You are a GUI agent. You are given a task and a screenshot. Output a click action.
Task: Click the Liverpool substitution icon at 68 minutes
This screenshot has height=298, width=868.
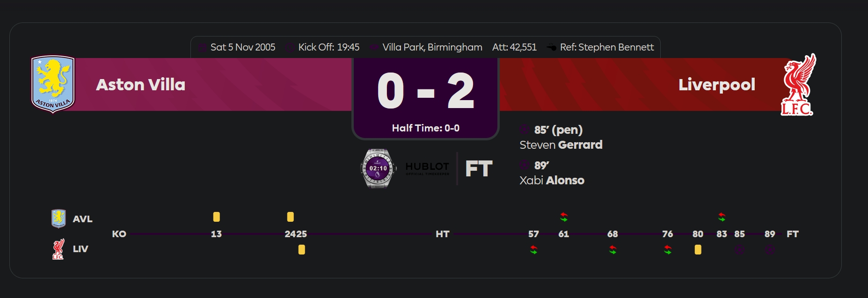(613, 250)
